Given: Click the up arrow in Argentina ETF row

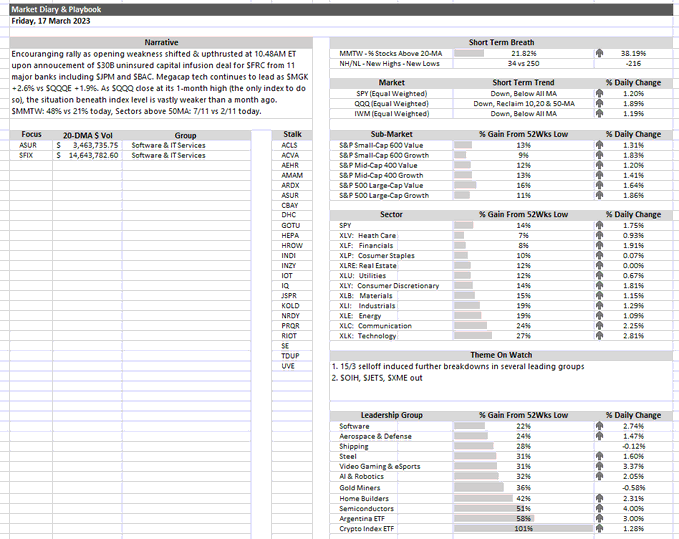Looking at the screenshot, I should pyautogui.click(x=599, y=518).
